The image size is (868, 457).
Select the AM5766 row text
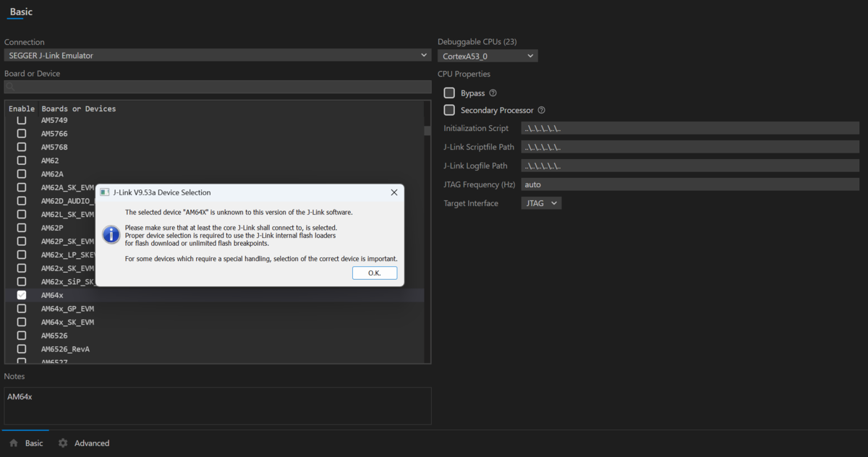(x=54, y=134)
